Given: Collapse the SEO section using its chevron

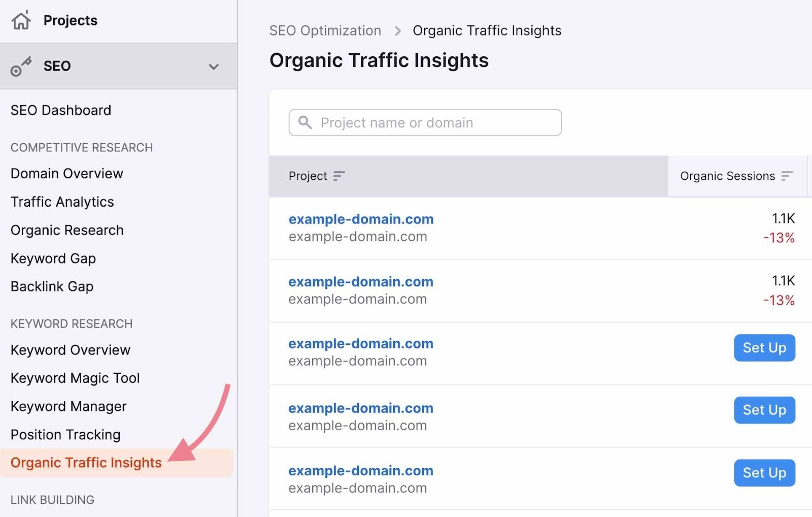Looking at the screenshot, I should (x=214, y=66).
